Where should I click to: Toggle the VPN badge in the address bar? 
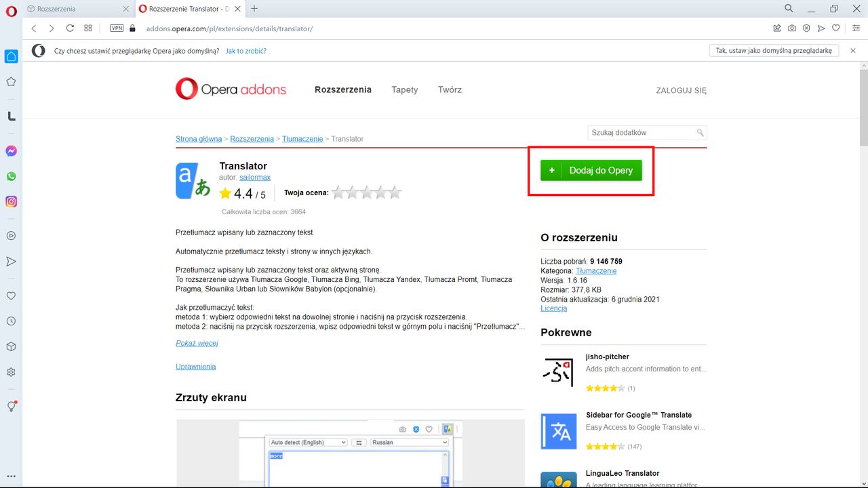point(116,28)
